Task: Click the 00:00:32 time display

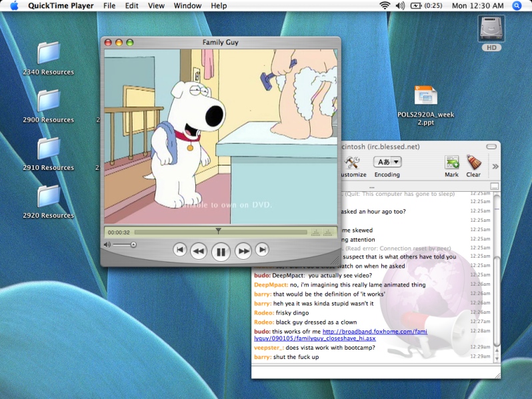Action: pyautogui.click(x=119, y=232)
